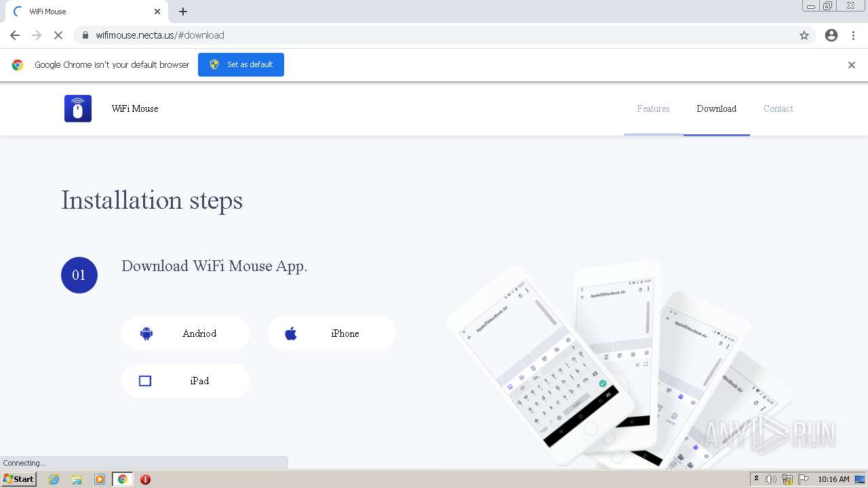The height and width of the screenshot is (488, 868).
Task: Open Chrome profile account icon
Action: click(x=831, y=35)
